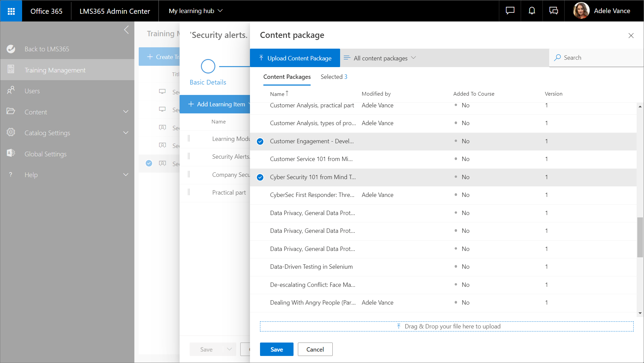Open the chat message icon in header
The image size is (644, 363).
click(x=510, y=11)
